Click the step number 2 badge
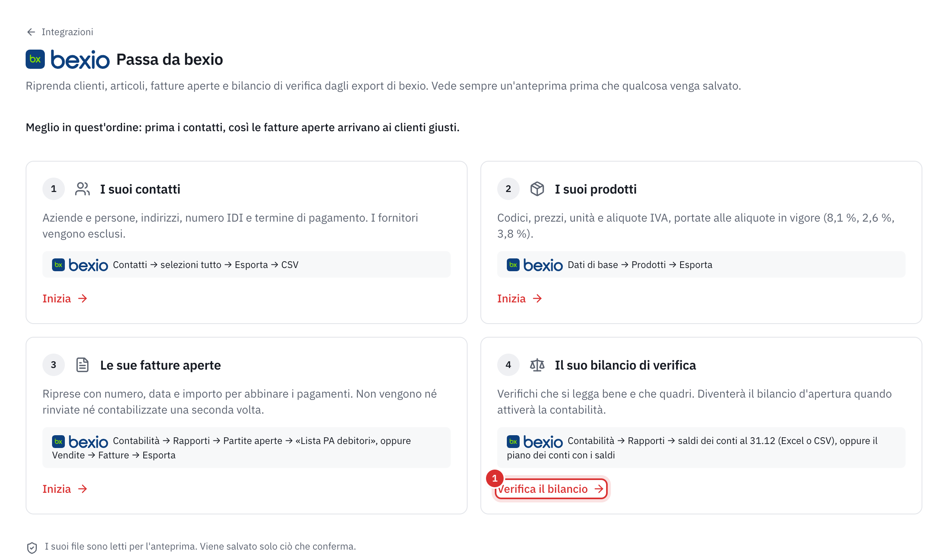 pos(508,189)
